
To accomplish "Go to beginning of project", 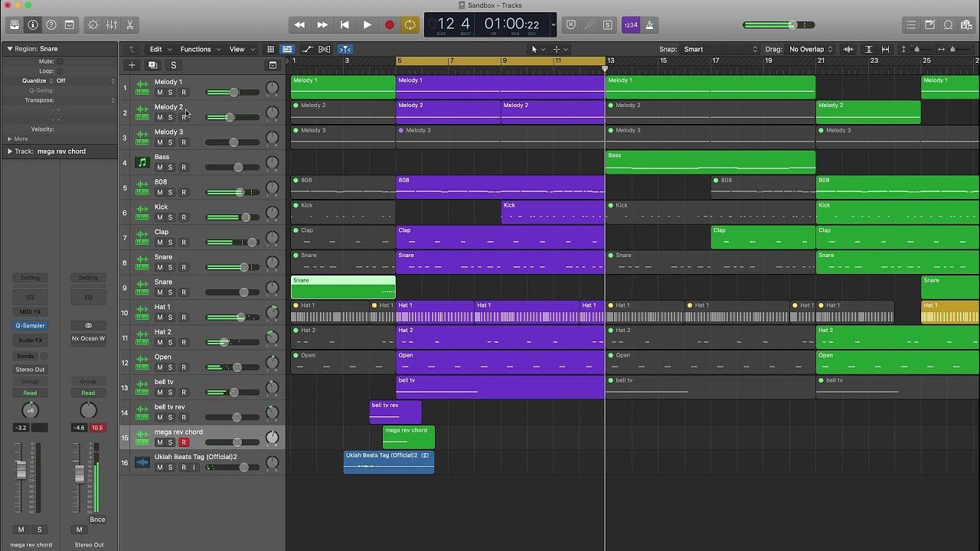I will pos(345,24).
